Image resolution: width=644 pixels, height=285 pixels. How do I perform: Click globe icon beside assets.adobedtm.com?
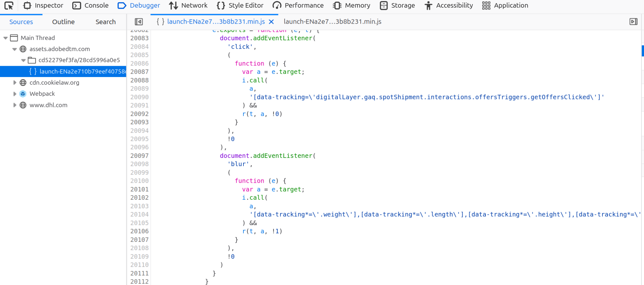pos(23,49)
